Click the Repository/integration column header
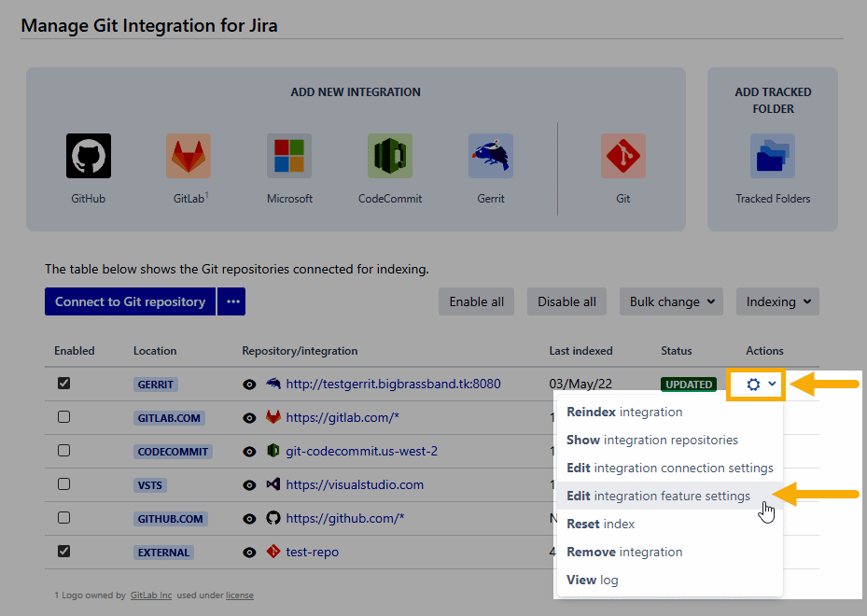This screenshot has height=616, width=867. (300, 351)
